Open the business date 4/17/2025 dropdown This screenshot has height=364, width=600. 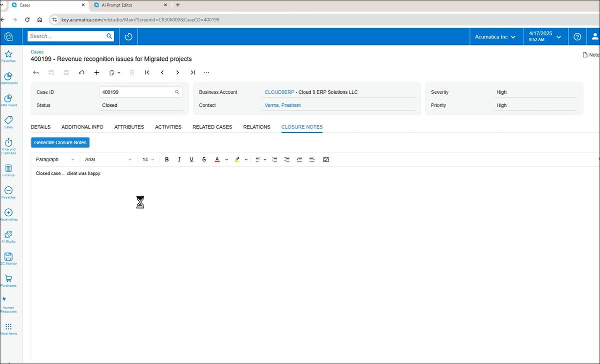click(x=544, y=36)
